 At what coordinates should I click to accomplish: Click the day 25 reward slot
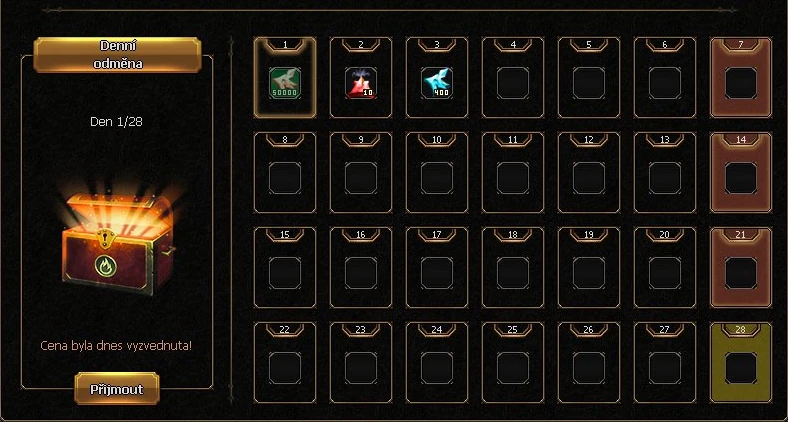click(x=513, y=363)
